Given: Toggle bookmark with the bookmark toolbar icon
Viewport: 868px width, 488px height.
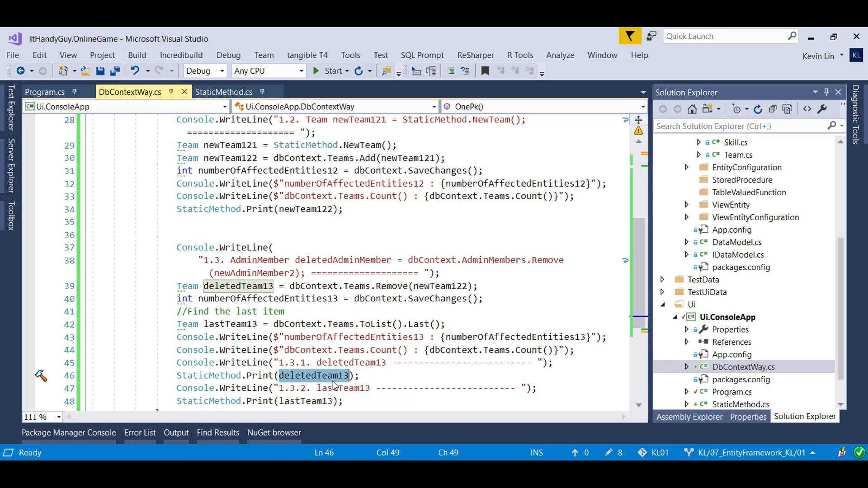Looking at the screenshot, I should pyautogui.click(x=485, y=71).
